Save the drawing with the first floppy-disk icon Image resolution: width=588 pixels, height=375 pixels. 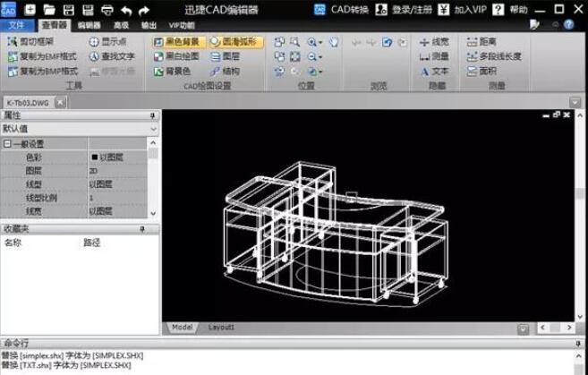click(69, 10)
